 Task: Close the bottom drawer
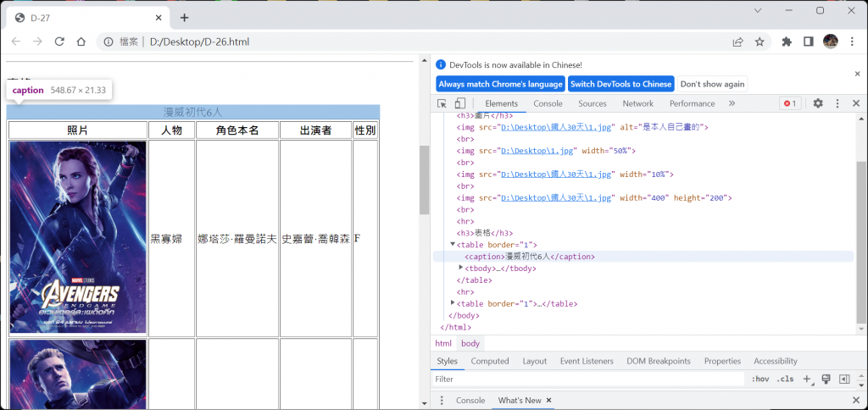[856, 400]
